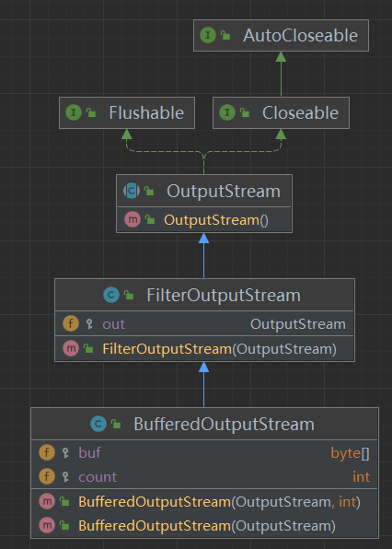Select the Flushable node
Viewport: 392px width, 549px height.
coord(127,112)
